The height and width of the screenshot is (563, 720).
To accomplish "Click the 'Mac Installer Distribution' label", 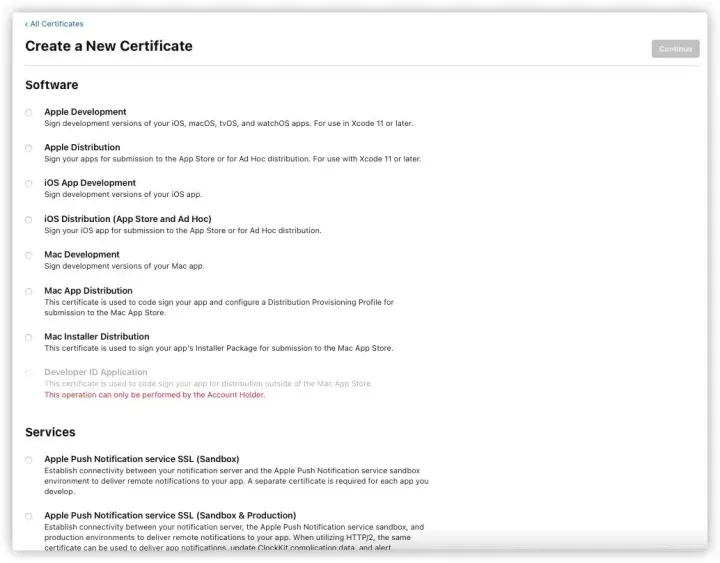I will [x=96, y=336].
